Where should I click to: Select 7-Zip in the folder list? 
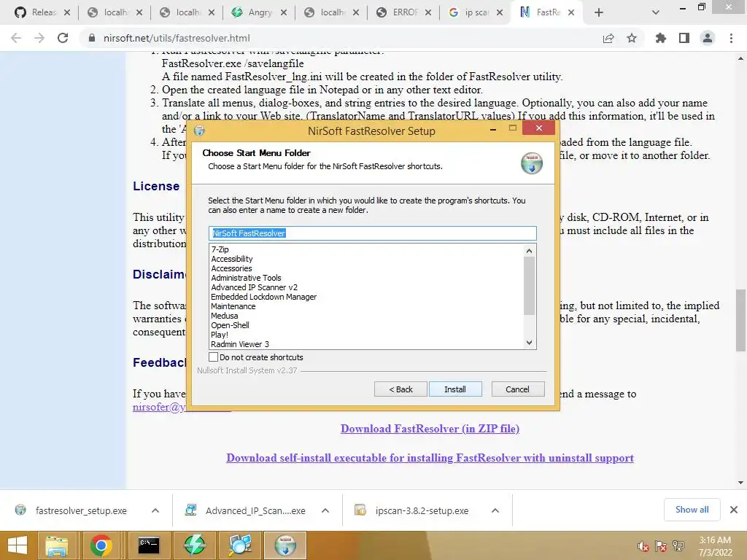[220, 249]
